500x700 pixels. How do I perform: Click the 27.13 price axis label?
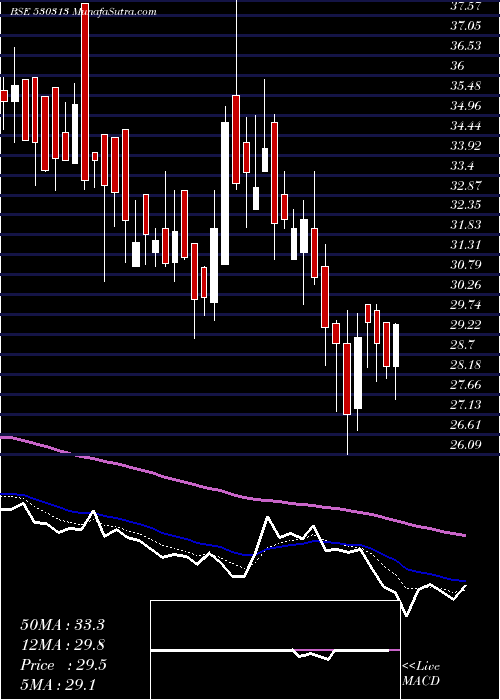[x=465, y=405]
